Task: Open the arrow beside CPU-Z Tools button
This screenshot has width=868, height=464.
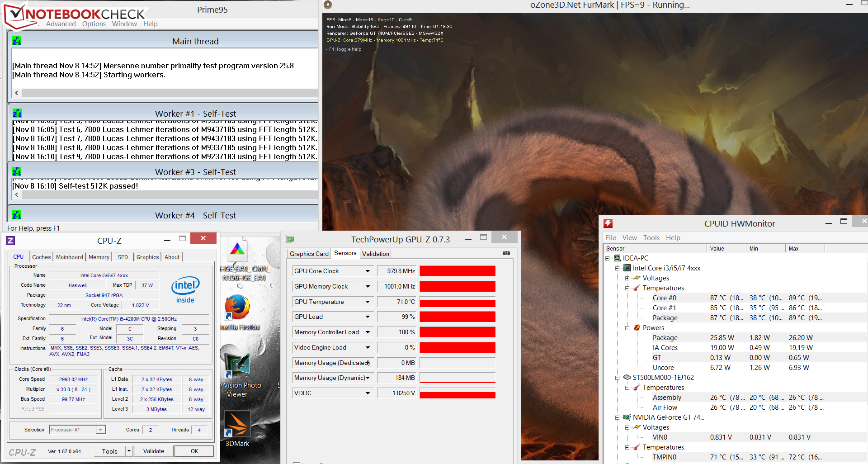Action: [129, 451]
